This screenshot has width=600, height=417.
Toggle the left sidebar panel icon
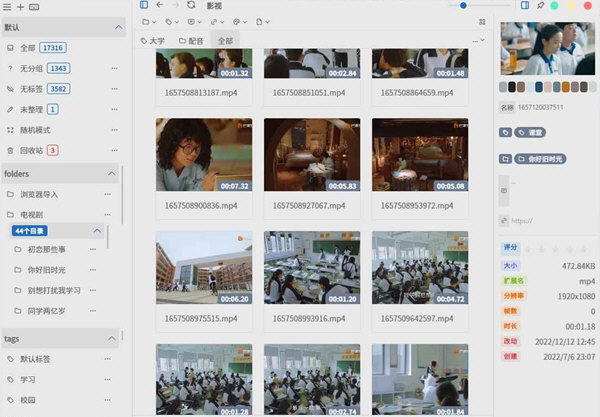[x=144, y=5]
